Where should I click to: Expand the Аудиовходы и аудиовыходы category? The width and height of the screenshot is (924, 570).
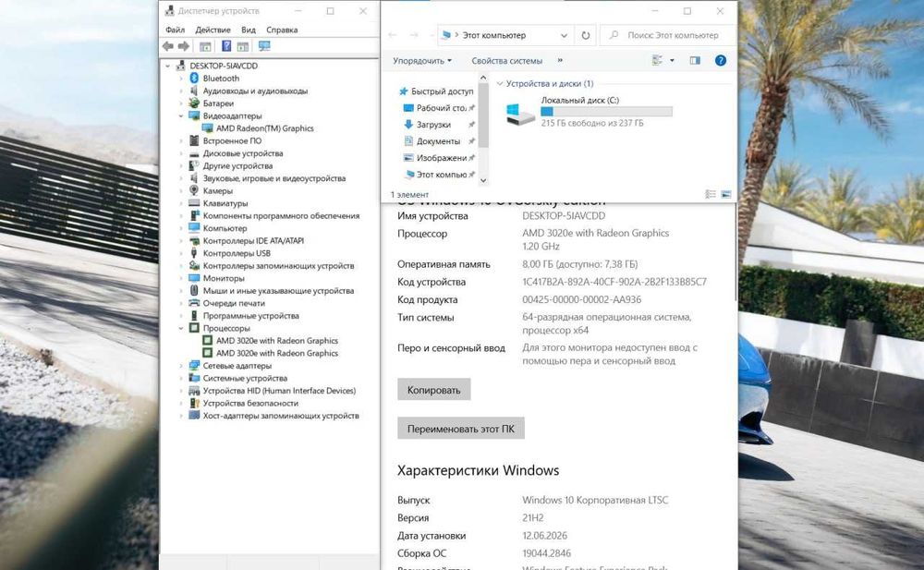[181, 91]
